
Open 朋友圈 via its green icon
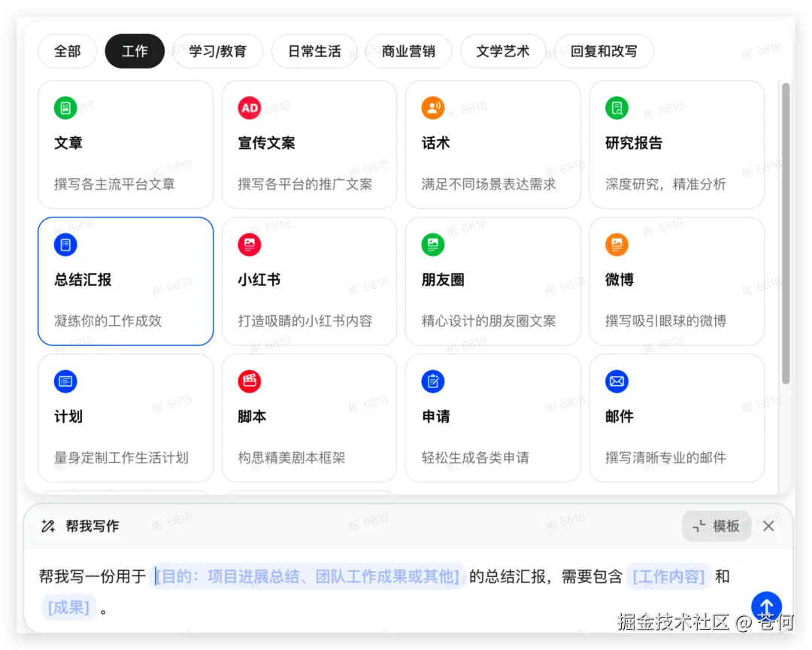432,245
